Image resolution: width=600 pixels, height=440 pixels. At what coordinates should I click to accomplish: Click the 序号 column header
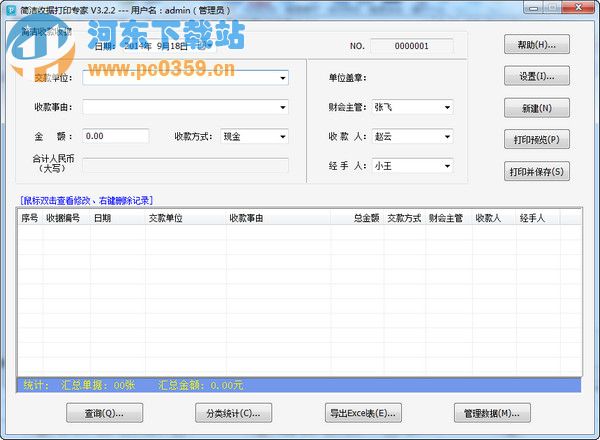pyautogui.click(x=29, y=218)
